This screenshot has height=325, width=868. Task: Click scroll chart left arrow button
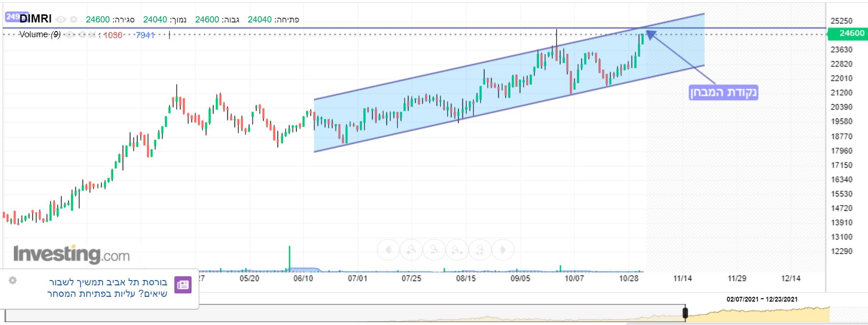(x=388, y=249)
